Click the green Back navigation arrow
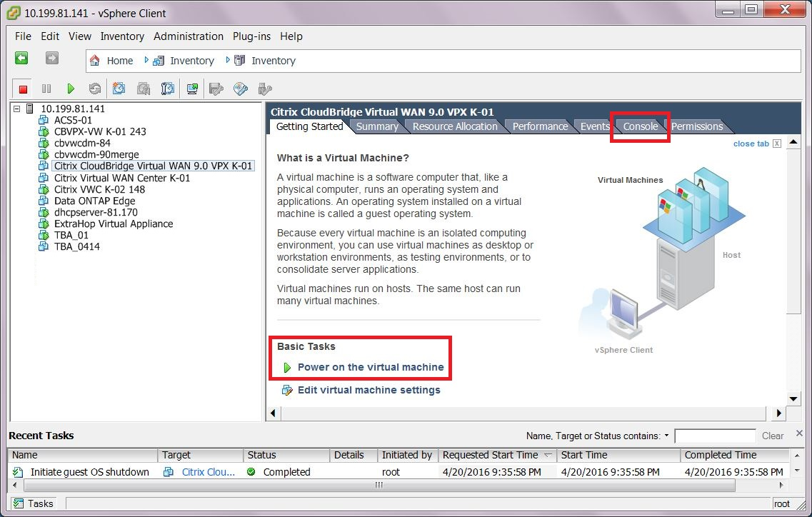Screen dimensions: 812x517 pyautogui.click(x=21, y=58)
